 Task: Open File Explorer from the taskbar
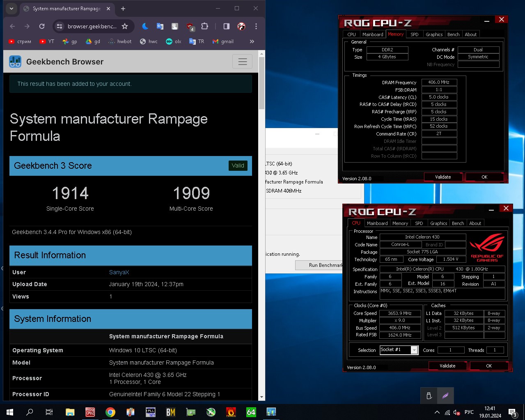point(70,412)
